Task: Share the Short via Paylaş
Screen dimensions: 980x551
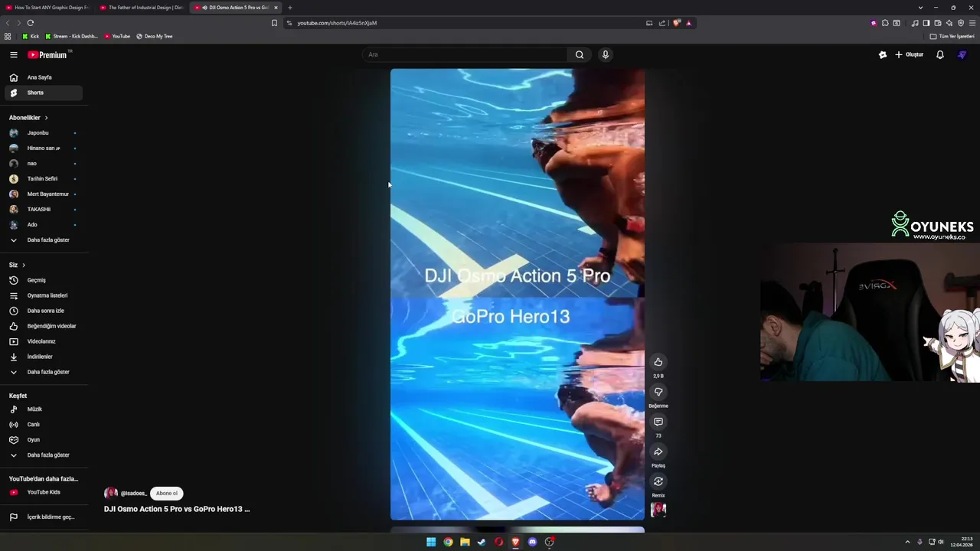Action: [x=658, y=452]
